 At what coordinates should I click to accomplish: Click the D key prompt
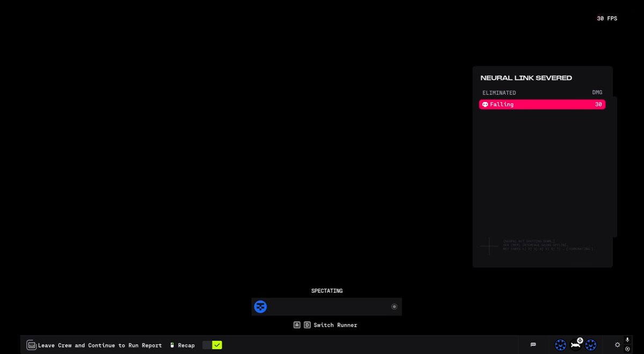(307, 325)
